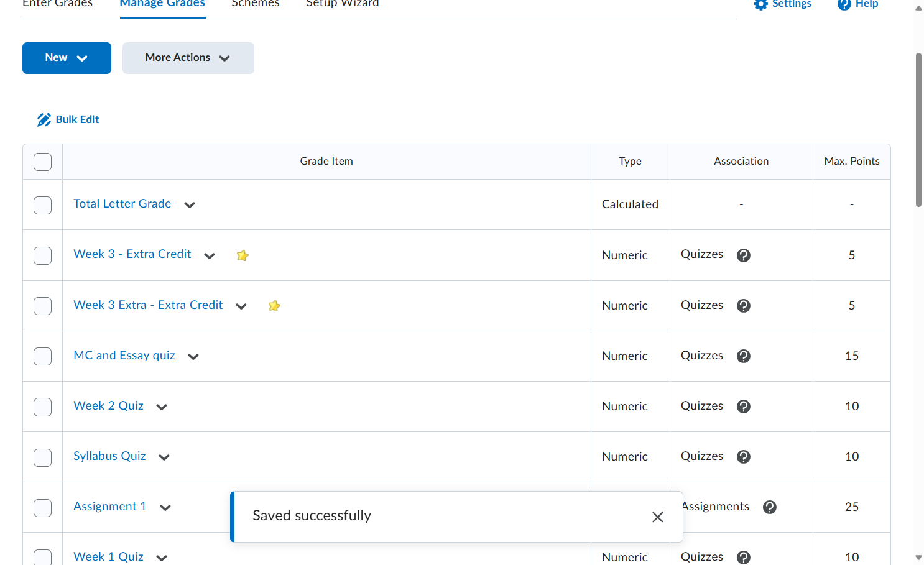Expand actions chevron for Total Letter Grade
924x565 pixels.
click(190, 205)
